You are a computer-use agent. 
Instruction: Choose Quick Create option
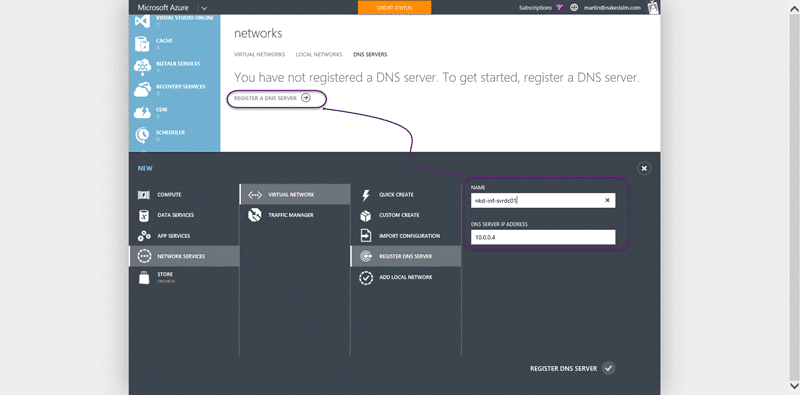pyautogui.click(x=406, y=194)
